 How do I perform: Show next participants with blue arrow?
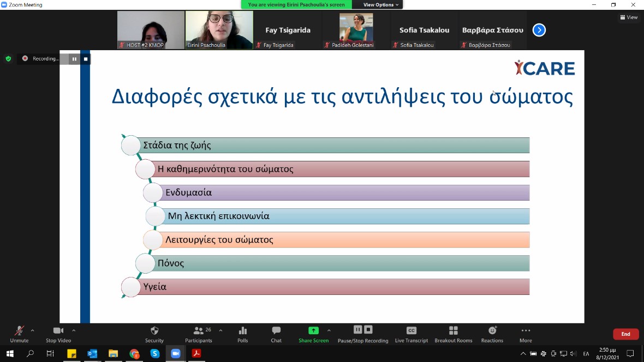539,30
